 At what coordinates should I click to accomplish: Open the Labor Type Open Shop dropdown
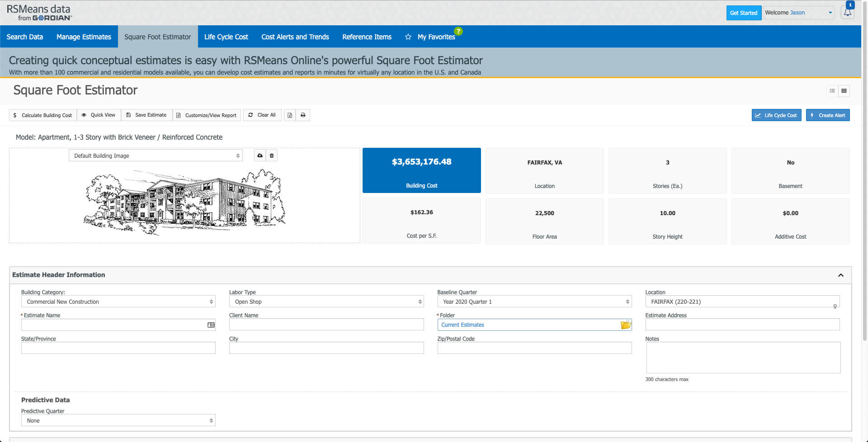[x=326, y=301]
